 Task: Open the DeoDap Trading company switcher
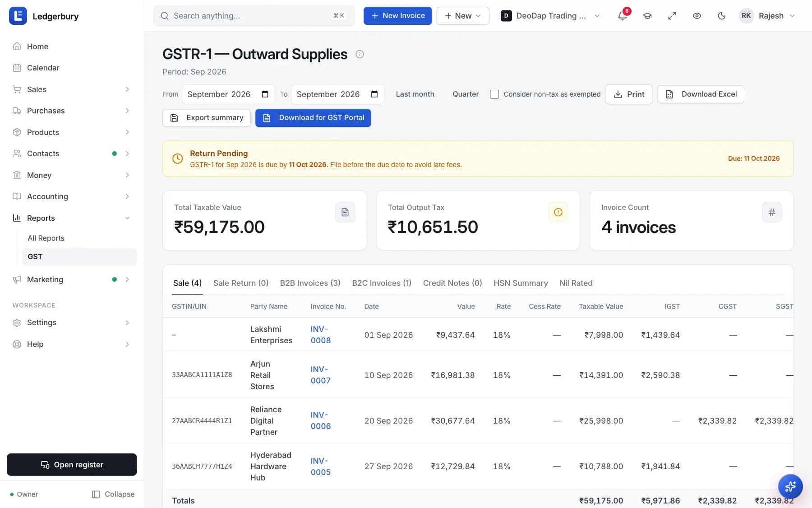pos(550,16)
